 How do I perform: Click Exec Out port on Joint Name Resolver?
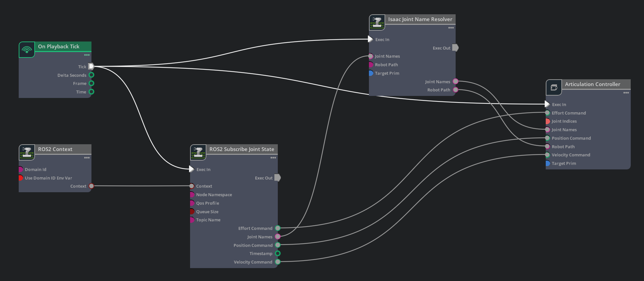(x=456, y=48)
